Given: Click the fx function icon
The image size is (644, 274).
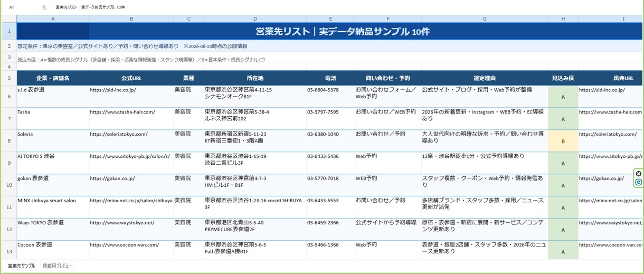Looking at the screenshot, I should tap(44, 8).
